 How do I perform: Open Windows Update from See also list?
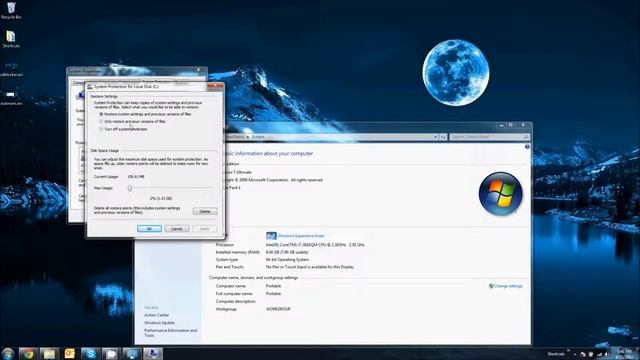pyautogui.click(x=159, y=323)
